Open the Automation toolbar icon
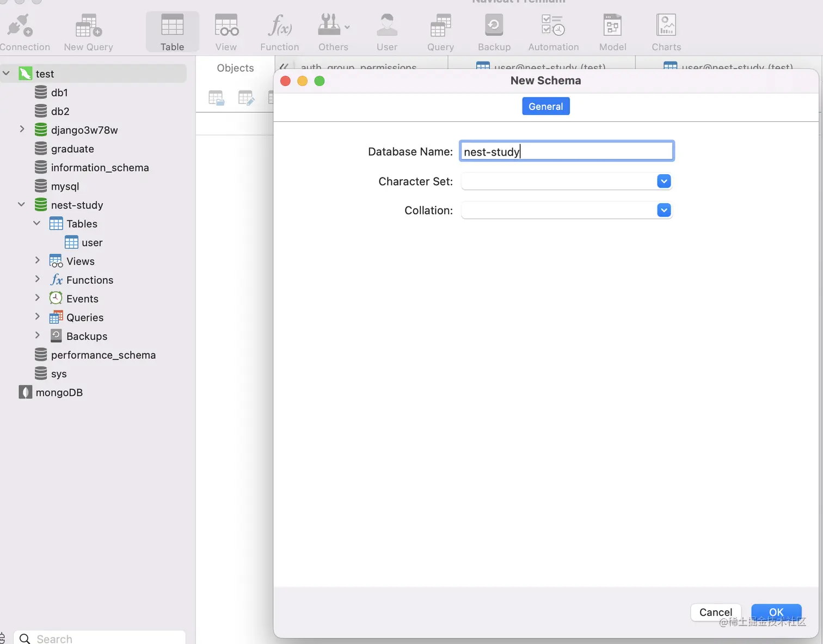The width and height of the screenshot is (823, 644). (x=554, y=33)
